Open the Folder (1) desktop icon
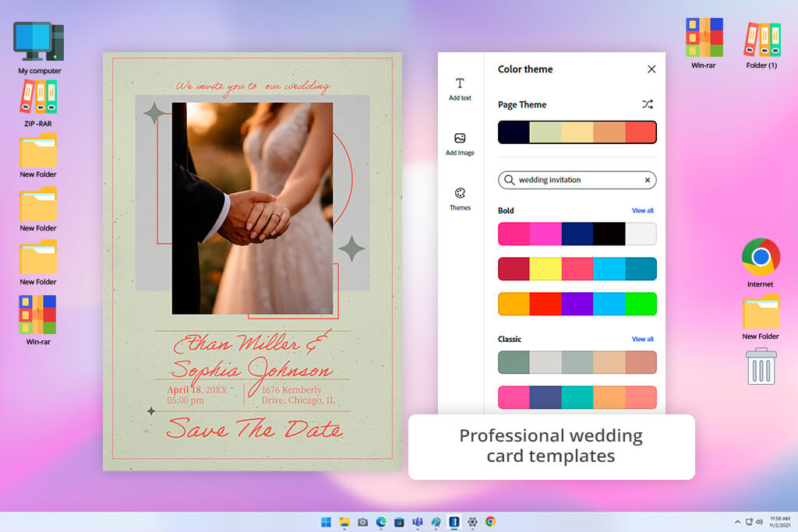 click(x=761, y=44)
